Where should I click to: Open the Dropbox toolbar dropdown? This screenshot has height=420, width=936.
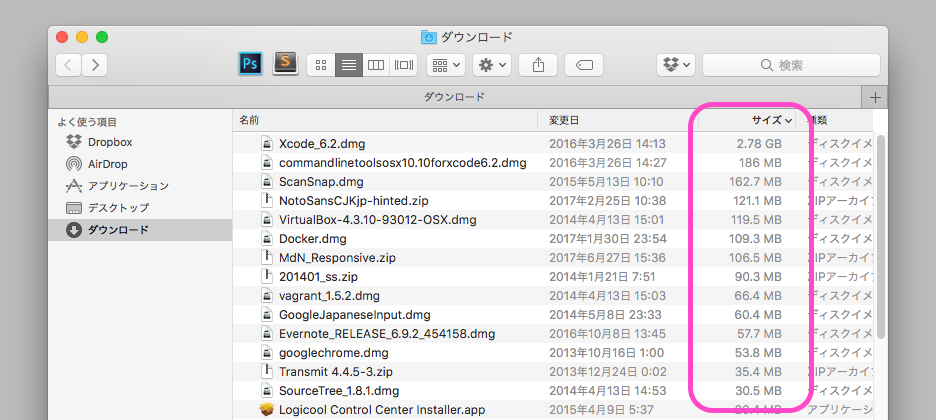click(676, 65)
